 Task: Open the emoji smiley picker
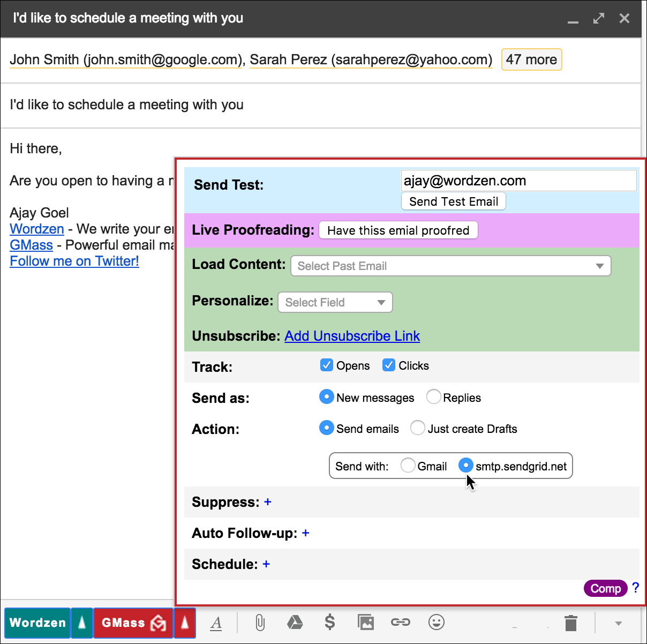pos(437,623)
